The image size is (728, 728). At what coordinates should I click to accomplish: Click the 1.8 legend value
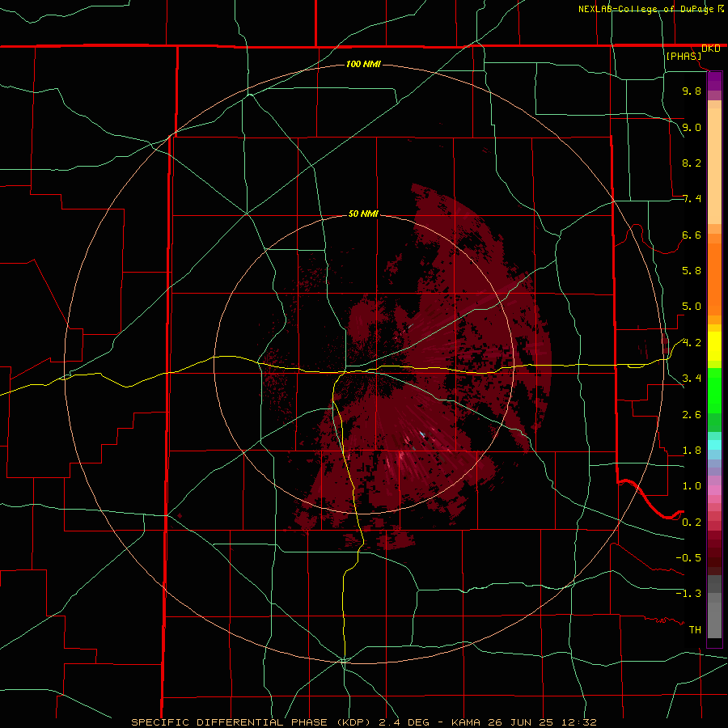[692, 451]
